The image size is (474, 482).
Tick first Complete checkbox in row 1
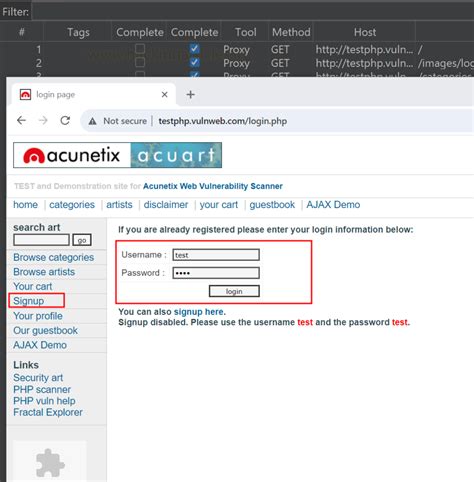(x=140, y=49)
